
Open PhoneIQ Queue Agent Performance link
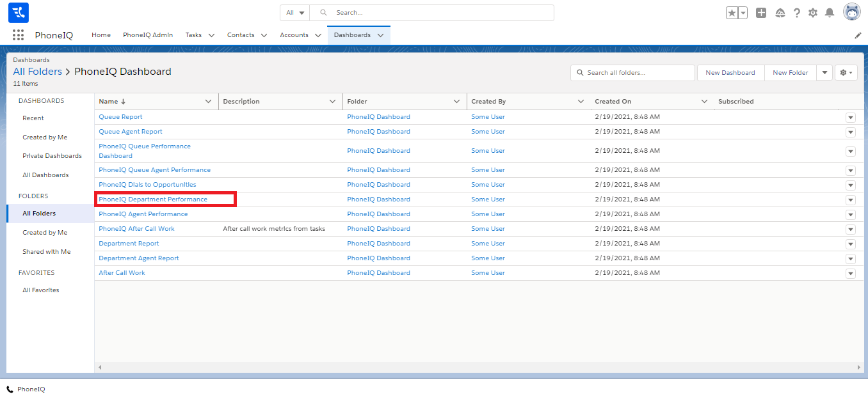coord(154,170)
